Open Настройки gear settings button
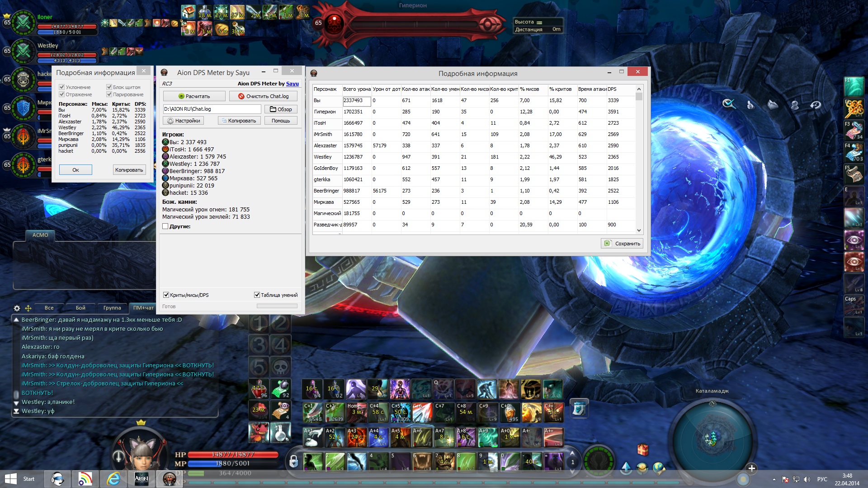This screenshot has width=868, height=488. pos(183,121)
